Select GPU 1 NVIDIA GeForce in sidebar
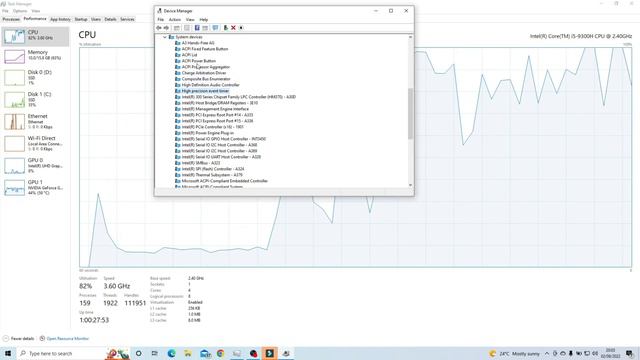The width and height of the screenshot is (640, 360). click(36, 188)
